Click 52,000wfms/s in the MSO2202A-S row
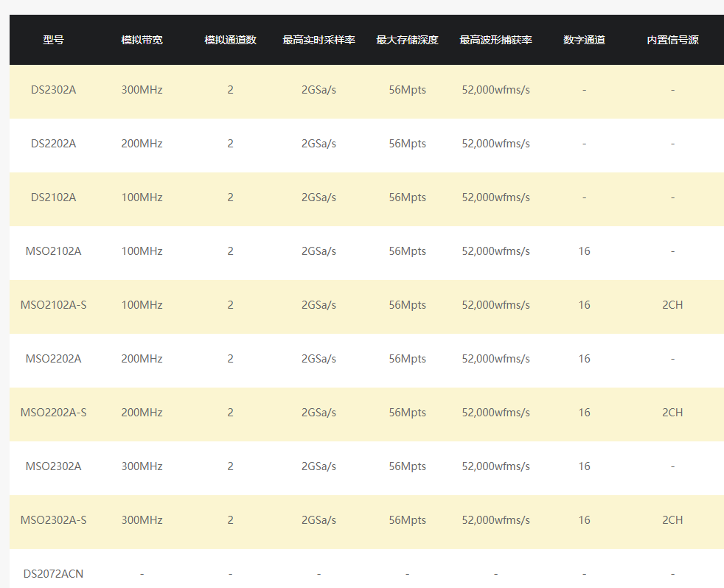Screen dimensions: 724x588 496,413
